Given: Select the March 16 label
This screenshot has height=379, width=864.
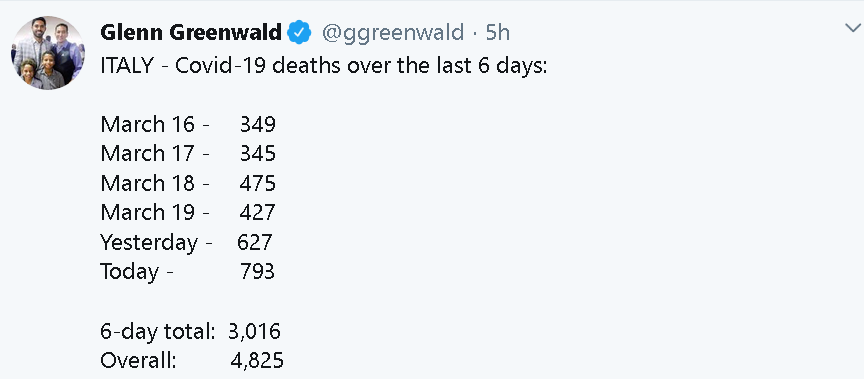Looking at the screenshot, I should pyautogui.click(x=147, y=124).
